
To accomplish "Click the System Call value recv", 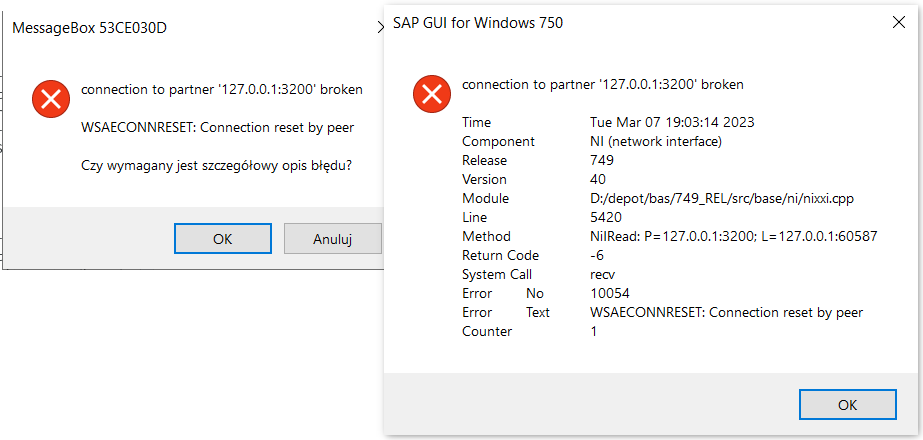I will pos(604,275).
